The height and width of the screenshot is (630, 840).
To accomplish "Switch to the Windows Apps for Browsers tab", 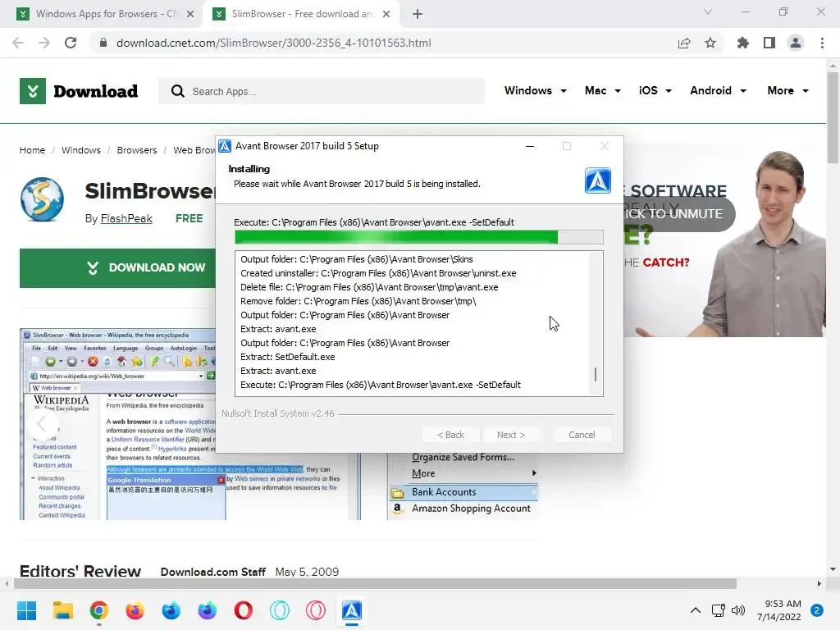I will 106,14.
